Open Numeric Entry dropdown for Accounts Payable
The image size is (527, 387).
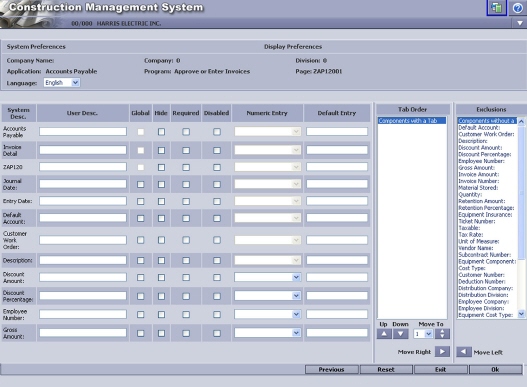(268, 131)
